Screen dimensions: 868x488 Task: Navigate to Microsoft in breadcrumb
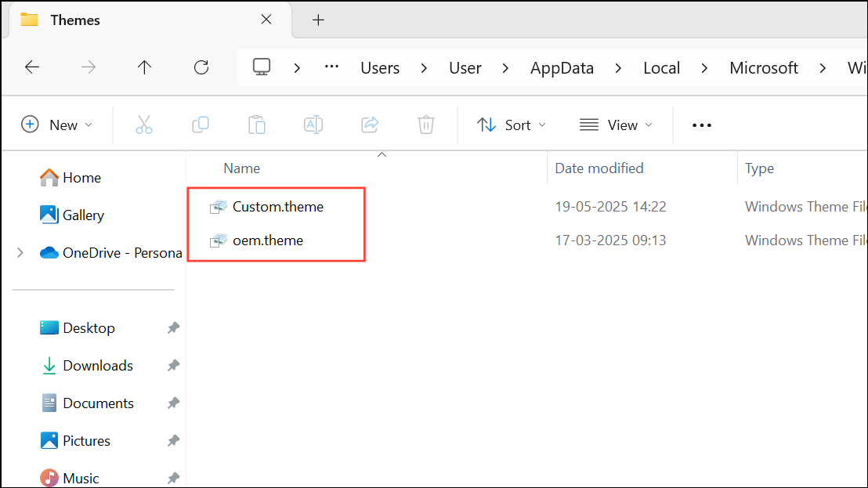(x=763, y=68)
